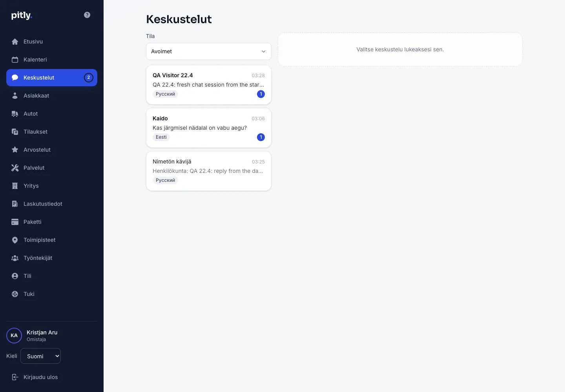Open the Tilaukset section
Image resolution: width=565 pixels, height=392 pixels.
(x=52, y=132)
